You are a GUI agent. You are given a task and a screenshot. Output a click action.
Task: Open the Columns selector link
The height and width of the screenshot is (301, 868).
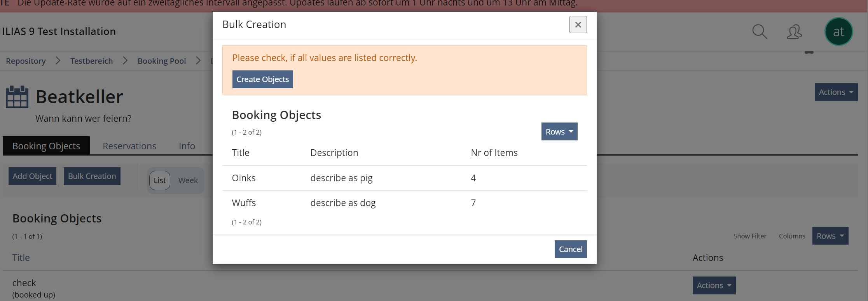(x=792, y=236)
